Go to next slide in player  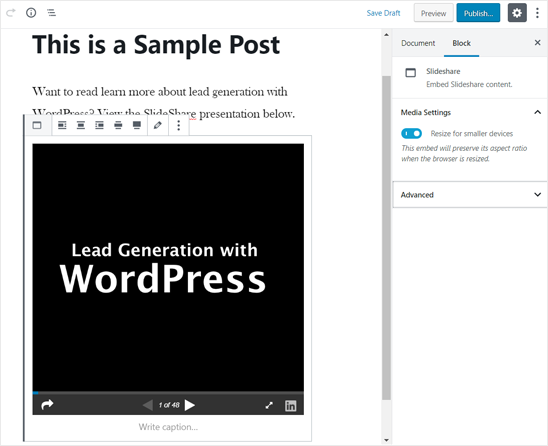pyautogui.click(x=190, y=405)
